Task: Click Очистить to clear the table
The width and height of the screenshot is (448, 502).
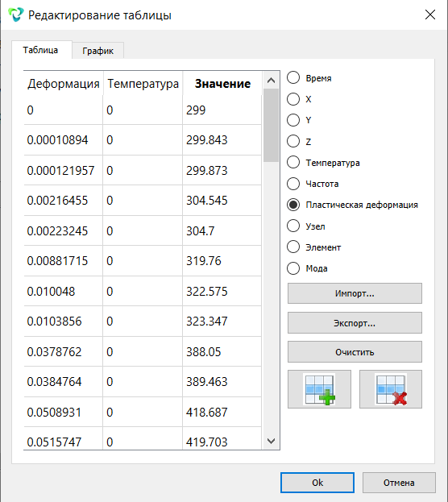Action: pyautogui.click(x=355, y=352)
